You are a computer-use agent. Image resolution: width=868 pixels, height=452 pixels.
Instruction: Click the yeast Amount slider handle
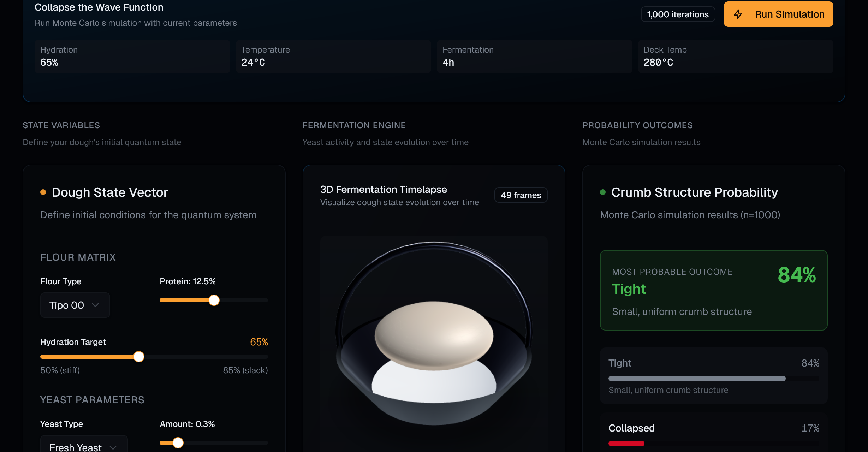pyautogui.click(x=178, y=443)
